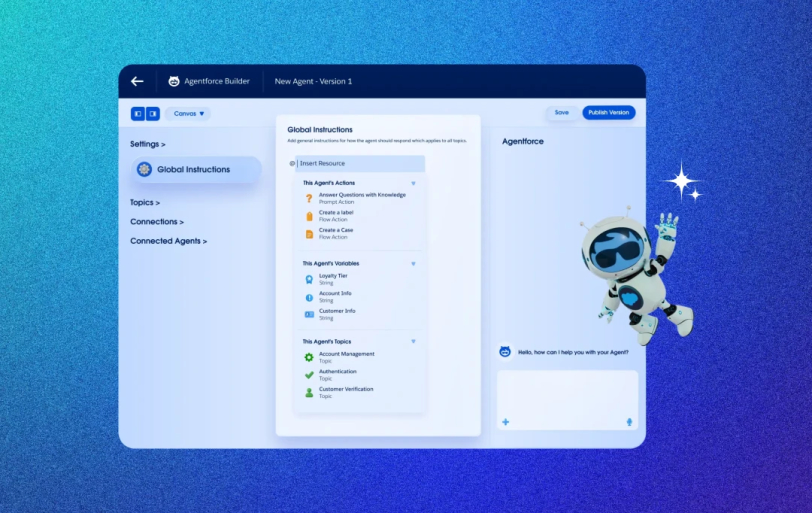Click the Agentforce Builder astro logo icon
Image resolution: width=812 pixels, height=513 pixels.
[x=173, y=81]
